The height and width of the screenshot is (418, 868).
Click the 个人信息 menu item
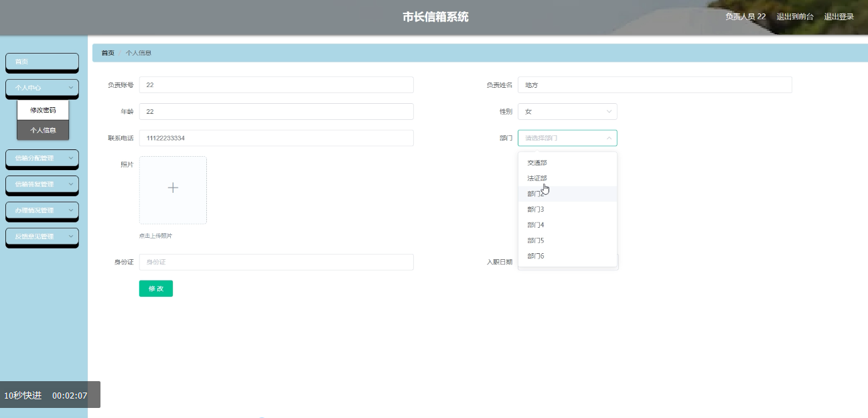(42, 130)
